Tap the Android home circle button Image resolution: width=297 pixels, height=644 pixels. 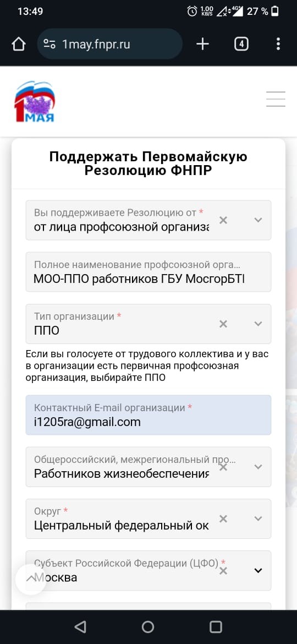[x=148, y=627]
